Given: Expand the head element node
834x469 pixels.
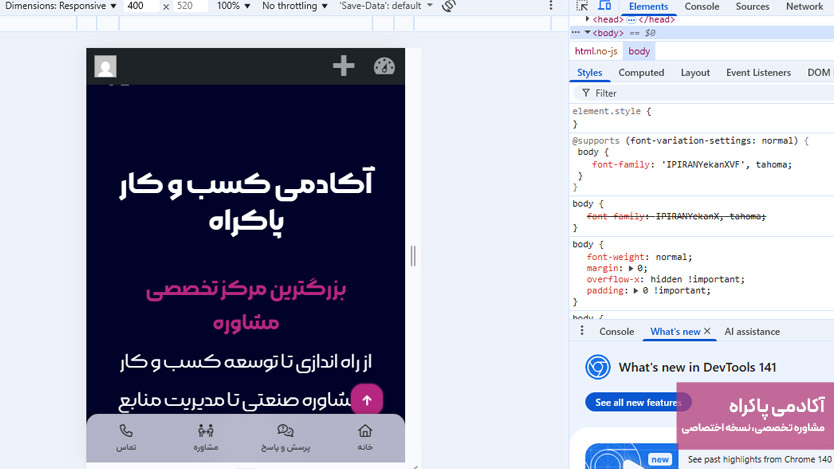Looking at the screenshot, I should 587,19.
